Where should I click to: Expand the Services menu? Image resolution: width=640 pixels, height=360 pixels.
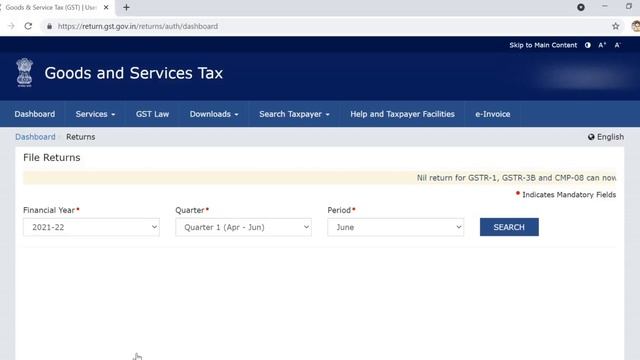point(95,114)
